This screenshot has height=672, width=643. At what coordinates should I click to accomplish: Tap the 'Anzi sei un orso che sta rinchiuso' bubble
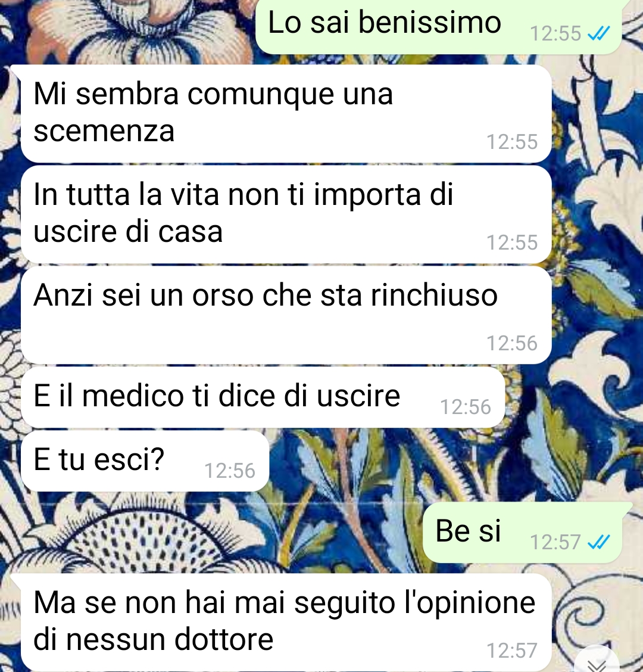[x=286, y=315]
